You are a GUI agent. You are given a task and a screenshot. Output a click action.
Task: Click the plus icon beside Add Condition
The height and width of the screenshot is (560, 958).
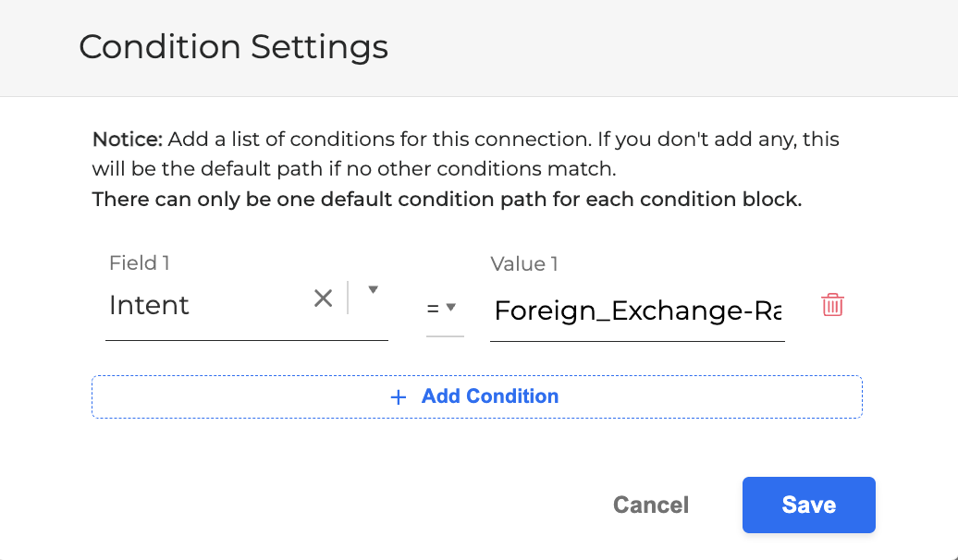(x=399, y=397)
